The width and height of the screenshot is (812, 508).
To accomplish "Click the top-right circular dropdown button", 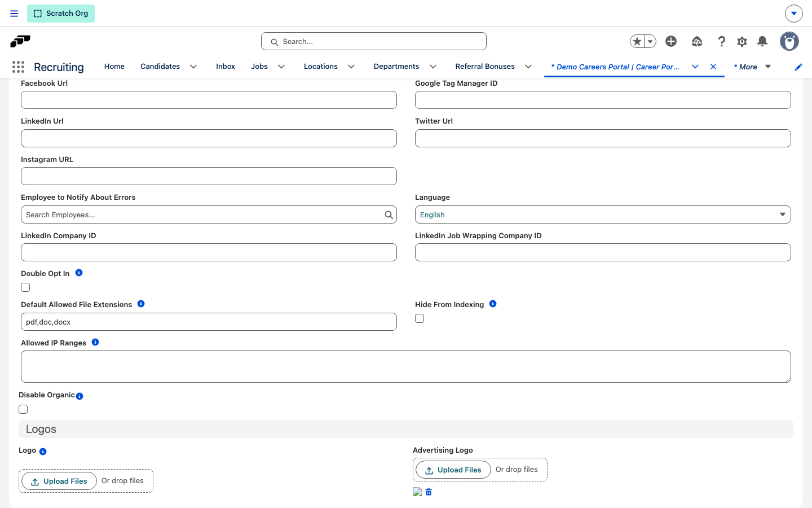I will tap(794, 14).
